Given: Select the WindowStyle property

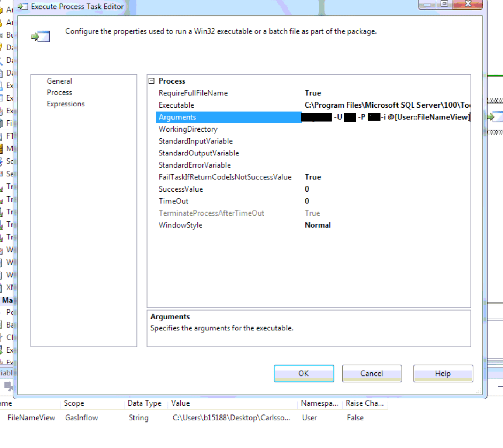Looking at the screenshot, I should [180, 225].
